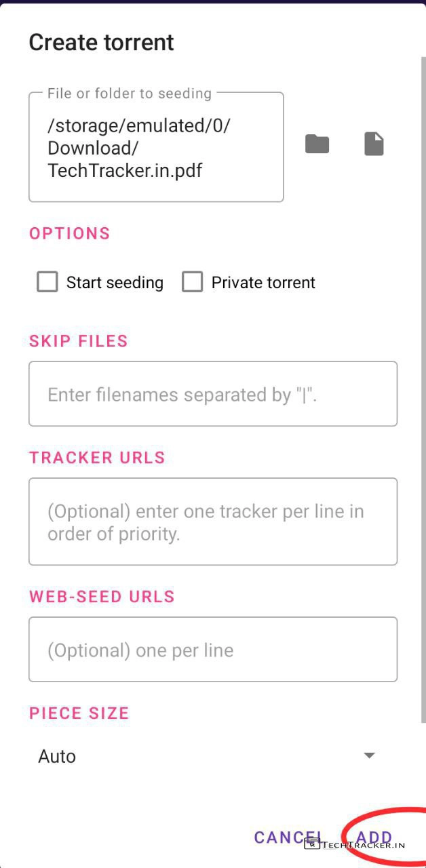Click the "Create torrent" dialog title
Viewport: 426px width, 868px height.
[x=101, y=42]
